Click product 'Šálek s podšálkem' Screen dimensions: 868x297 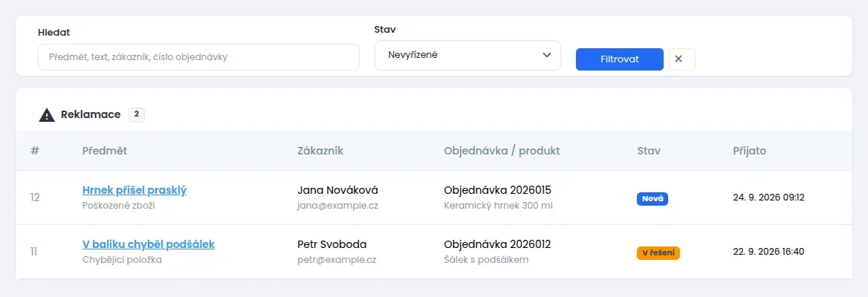(x=486, y=259)
